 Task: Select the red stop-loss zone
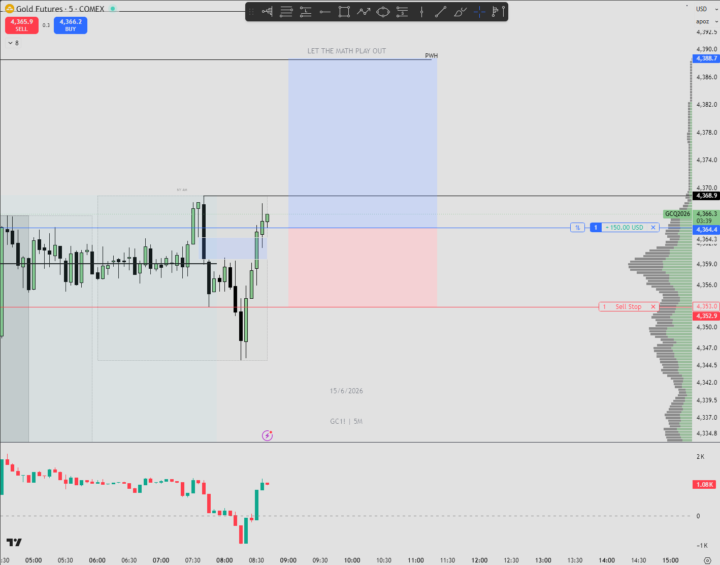(x=362, y=267)
